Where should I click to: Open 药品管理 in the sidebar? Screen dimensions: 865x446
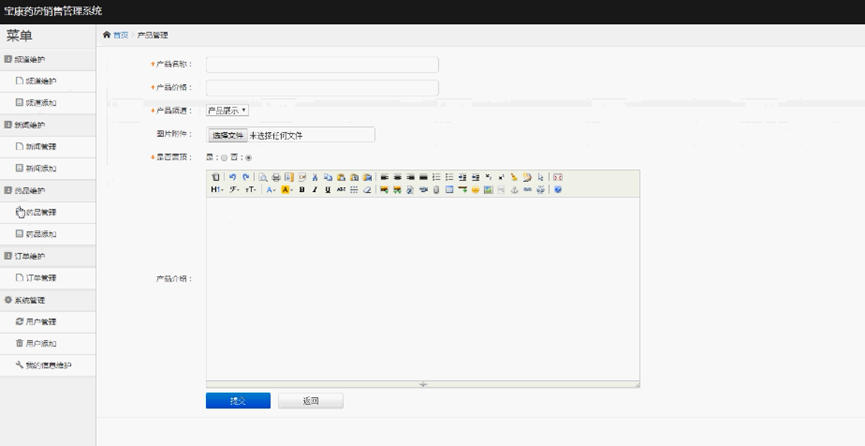(x=47, y=213)
